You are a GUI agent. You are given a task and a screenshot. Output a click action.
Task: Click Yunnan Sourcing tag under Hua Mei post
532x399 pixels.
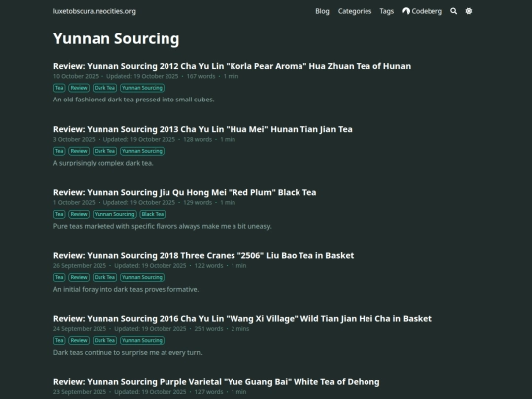(x=142, y=151)
